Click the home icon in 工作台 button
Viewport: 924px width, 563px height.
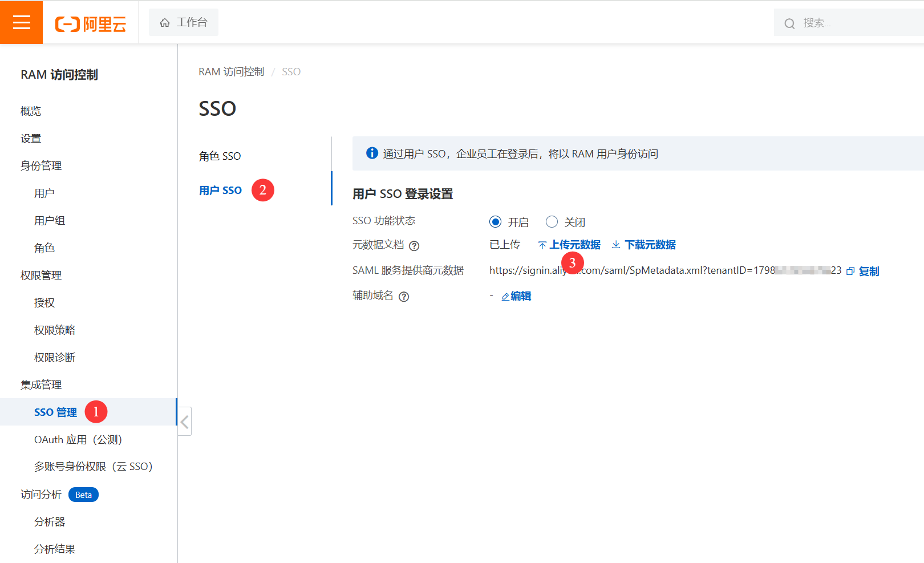(165, 23)
